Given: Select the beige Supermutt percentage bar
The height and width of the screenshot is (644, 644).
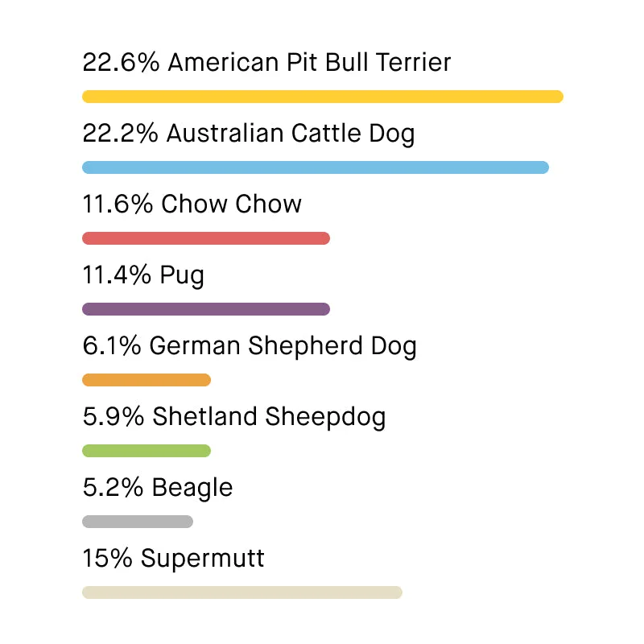Looking at the screenshot, I should coord(242,592).
